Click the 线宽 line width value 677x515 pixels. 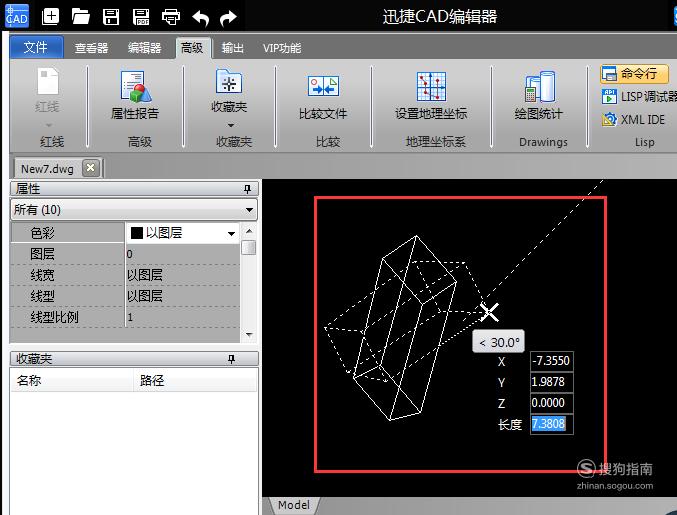(x=182, y=275)
